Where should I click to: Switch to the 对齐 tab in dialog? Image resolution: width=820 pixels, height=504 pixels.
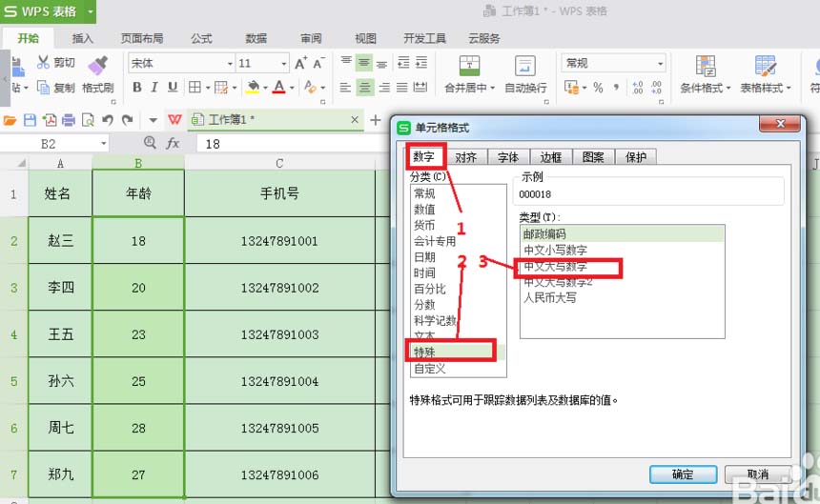tap(466, 157)
